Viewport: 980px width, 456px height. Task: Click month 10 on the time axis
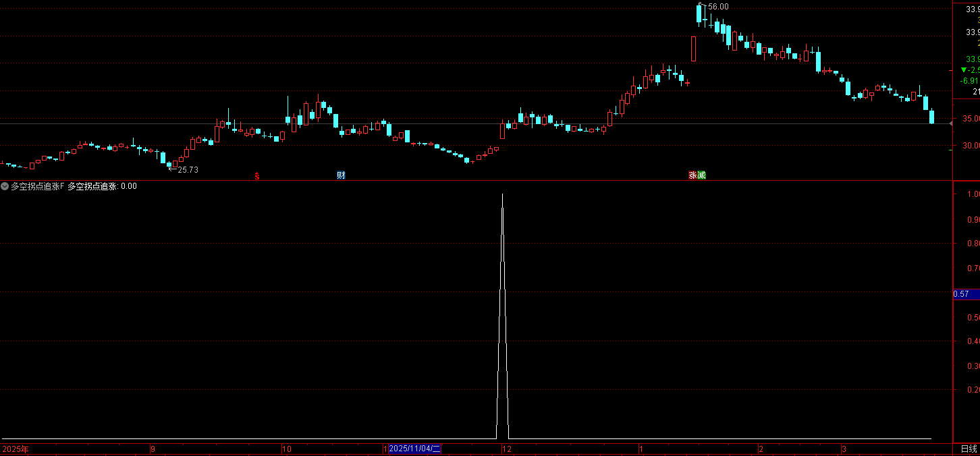pyautogui.click(x=287, y=449)
